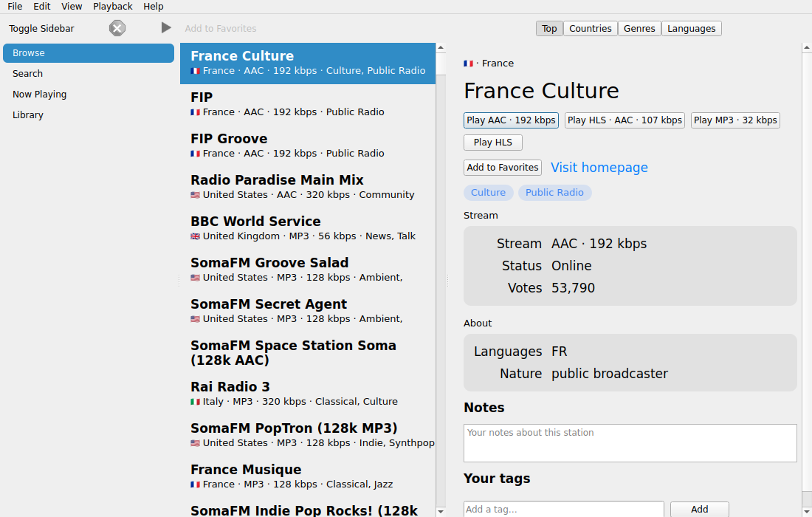This screenshot has width=812, height=517.
Task: Open the File menu
Action: click(x=15, y=6)
